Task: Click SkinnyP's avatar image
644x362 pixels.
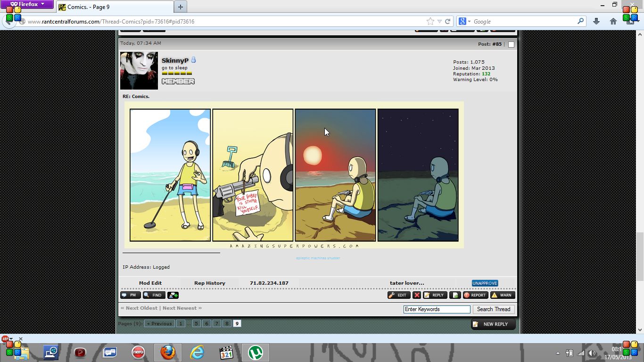Action: (x=139, y=71)
